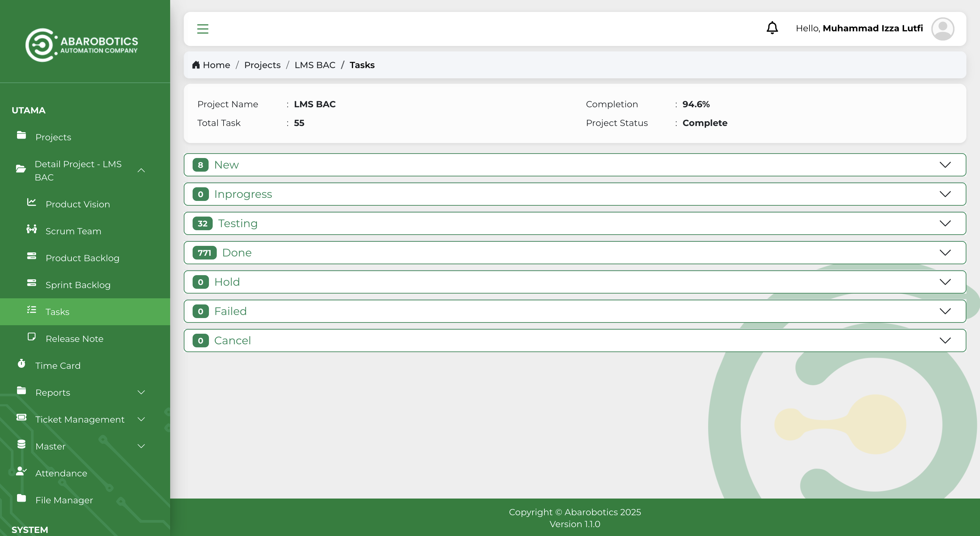Expand the Done section chevron
Screen dimensions: 980x536
[945, 253]
